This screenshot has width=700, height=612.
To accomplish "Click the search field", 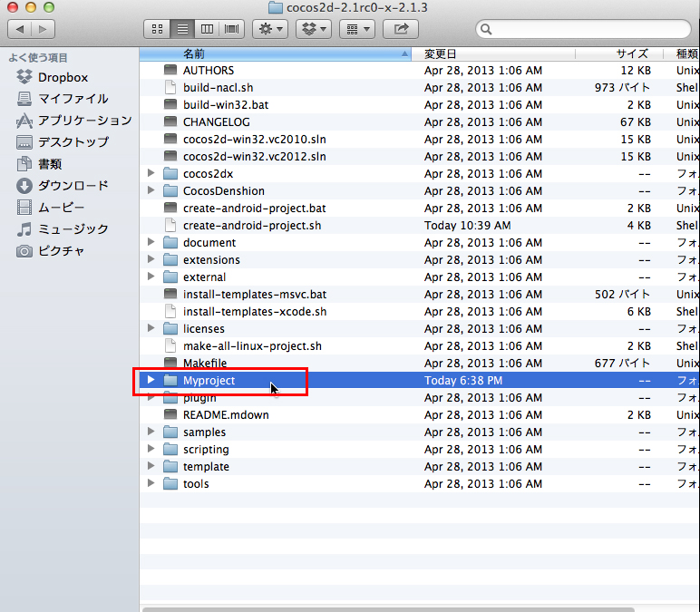I will [x=583, y=29].
